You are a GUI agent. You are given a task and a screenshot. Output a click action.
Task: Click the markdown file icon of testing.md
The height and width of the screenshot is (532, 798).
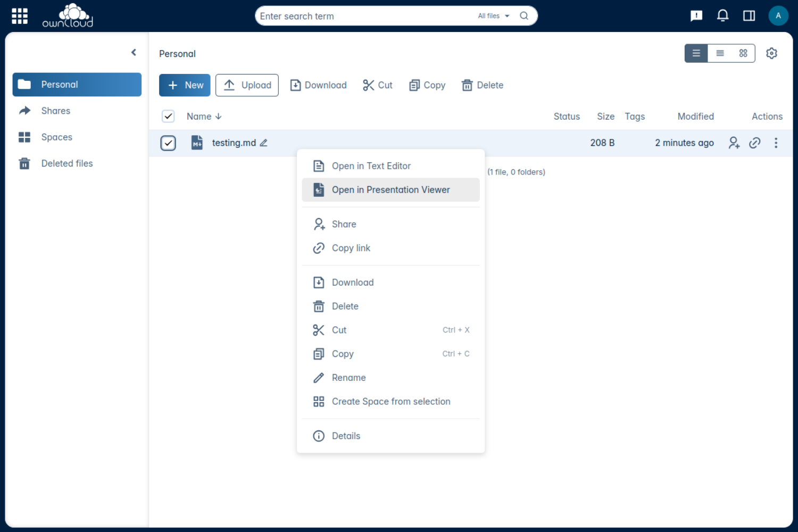click(197, 143)
